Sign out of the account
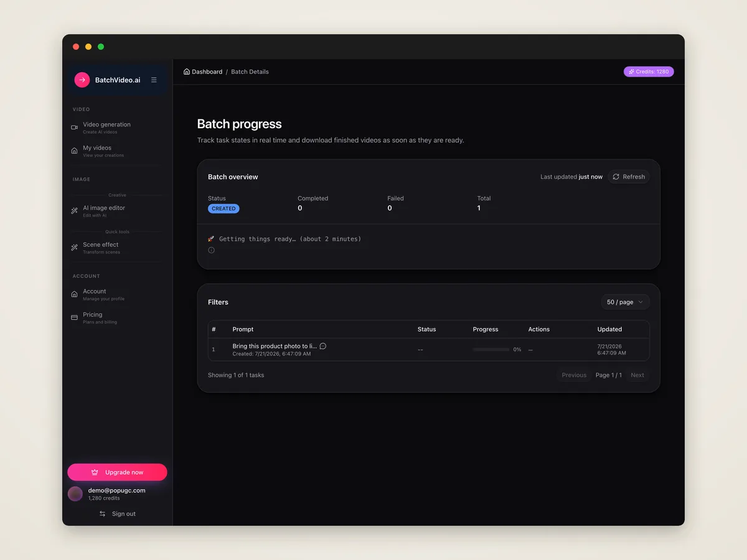 click(117, 514)
